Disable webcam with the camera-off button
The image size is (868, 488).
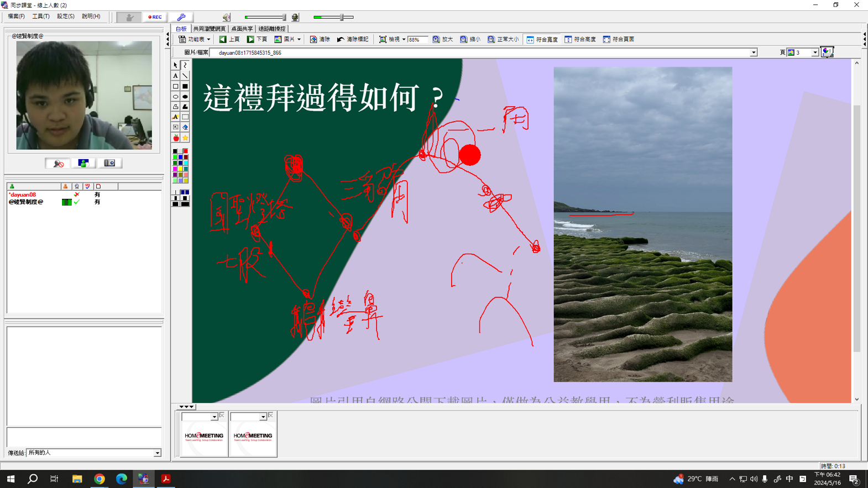(x=58, y=163)
